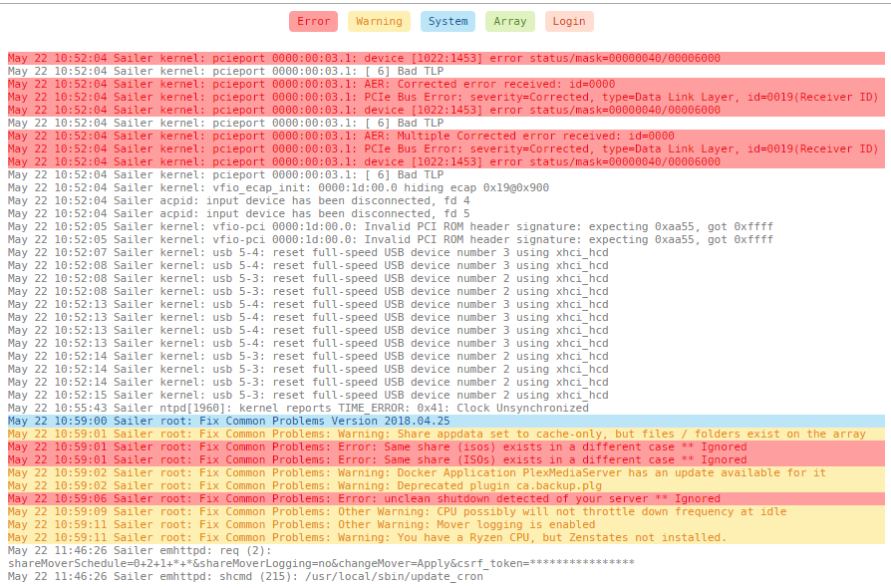Click the 'Ryzen CPU, but Zenstates not installed' warning
Image resolution: width=891 pixels, height=588 pixels.
446,537
